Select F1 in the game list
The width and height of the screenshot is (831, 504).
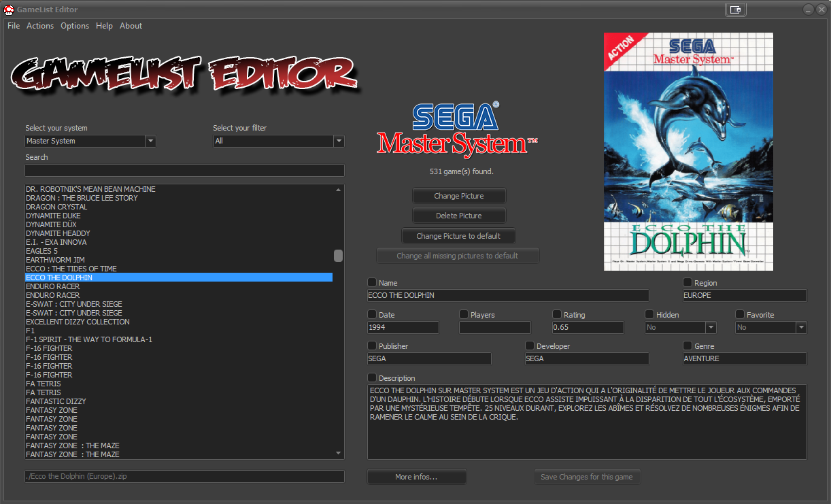pyautogui.click(x=179, y=331)
